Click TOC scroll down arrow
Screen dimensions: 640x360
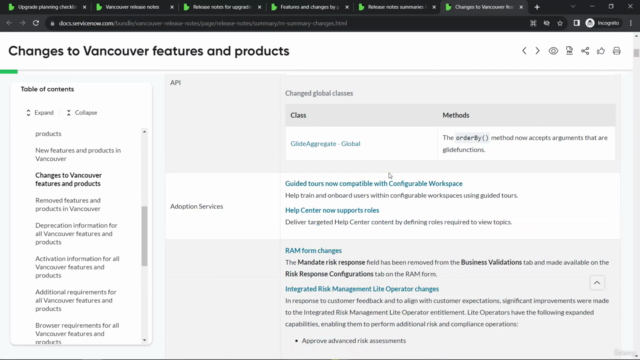(x=144, y=340)
